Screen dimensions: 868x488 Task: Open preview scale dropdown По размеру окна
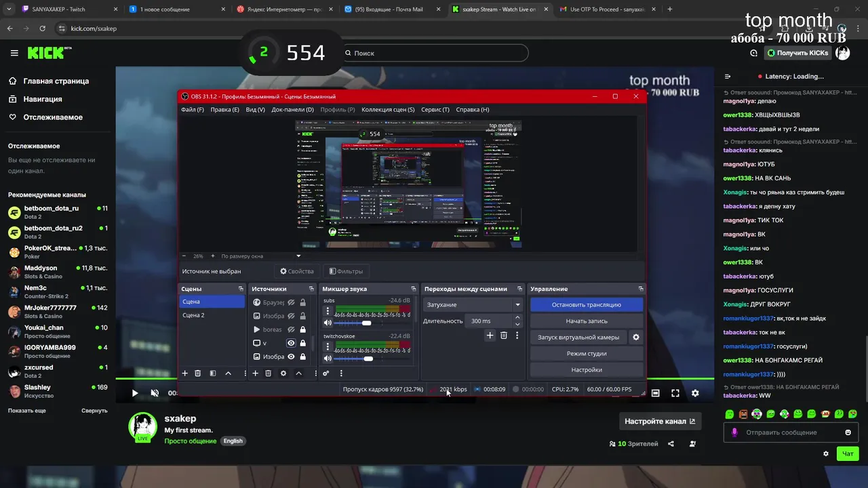[261, 256]
